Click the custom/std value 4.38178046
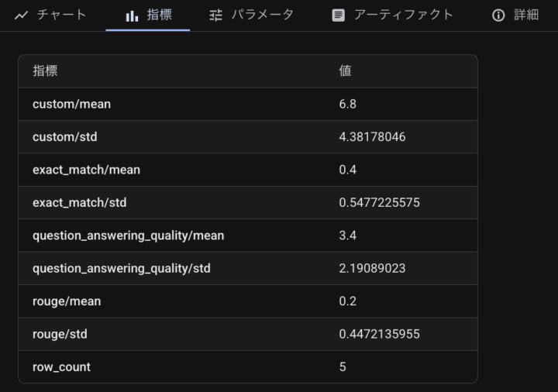This screenshot has height=392, width=558. (372, 137)
